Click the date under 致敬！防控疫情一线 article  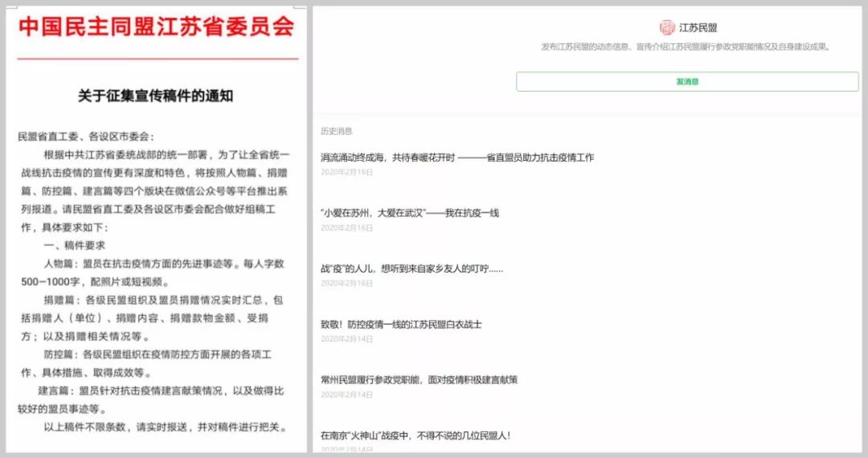(346, 338)
